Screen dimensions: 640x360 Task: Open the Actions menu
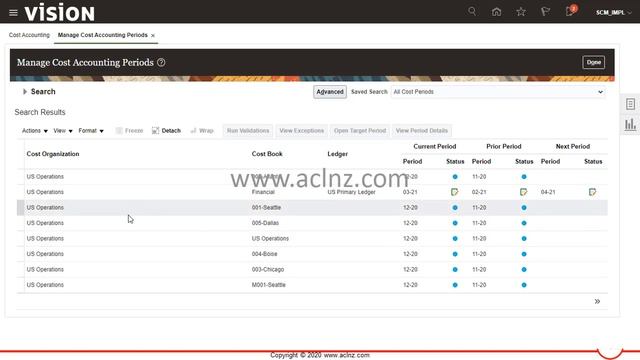pyautogui.click(x=35, y=131)
